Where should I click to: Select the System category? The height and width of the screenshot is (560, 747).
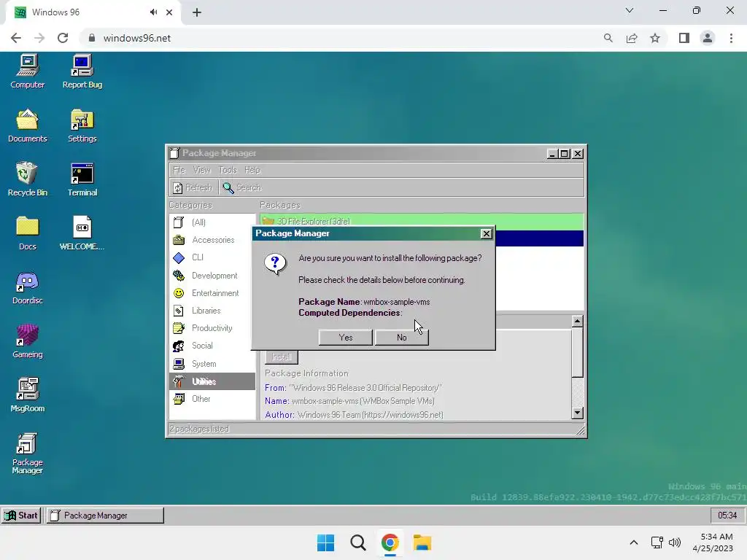212,364
